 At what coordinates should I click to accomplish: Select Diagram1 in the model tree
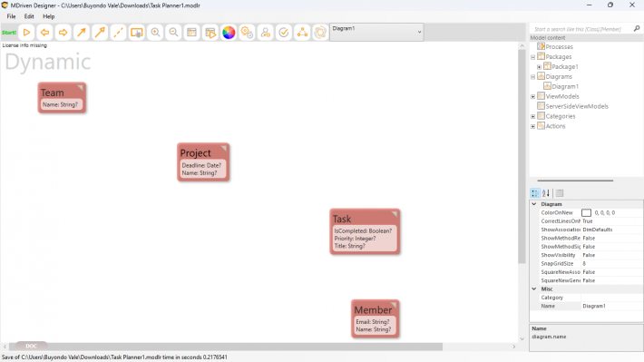pyautogui.click(x=565, y=86)
